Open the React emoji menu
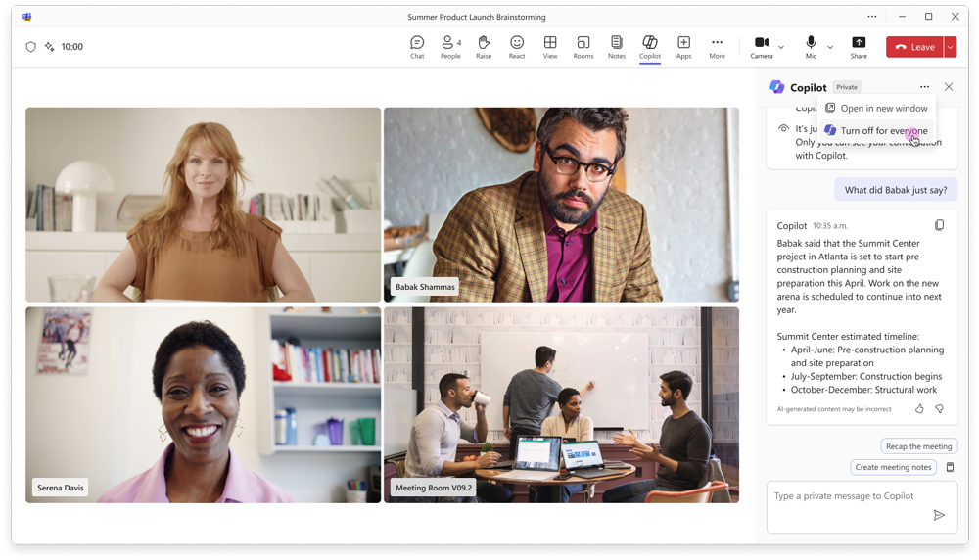The width and height of the screenshot is (979, 560). click(517, 47)
